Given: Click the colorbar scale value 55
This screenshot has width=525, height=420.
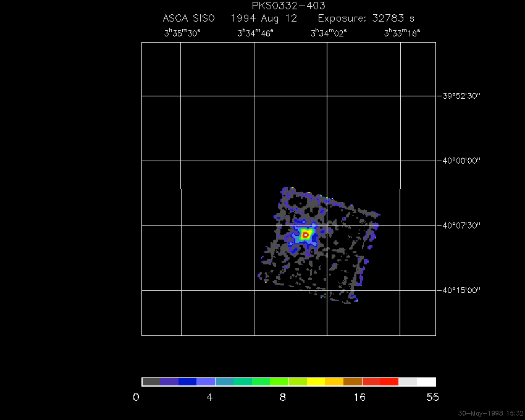Looking at the screenshot, I should pos(432,398).
